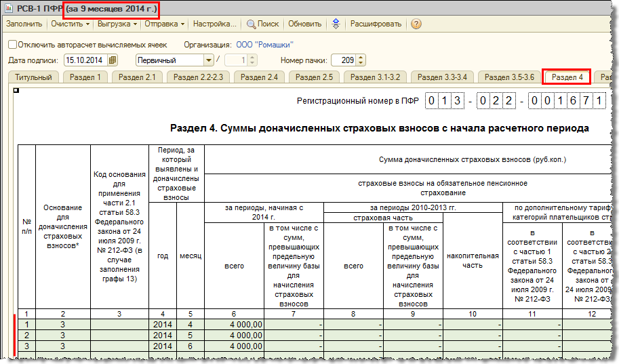Screen dimensions: 619x364
Task: Switch to the Раздел 2.5 tab
Action: [x=313, y=77]
